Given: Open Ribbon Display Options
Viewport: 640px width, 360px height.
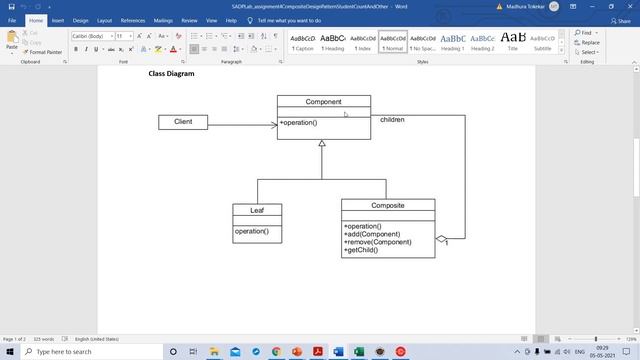Looking at the screenshot, I should coord(573,7).
